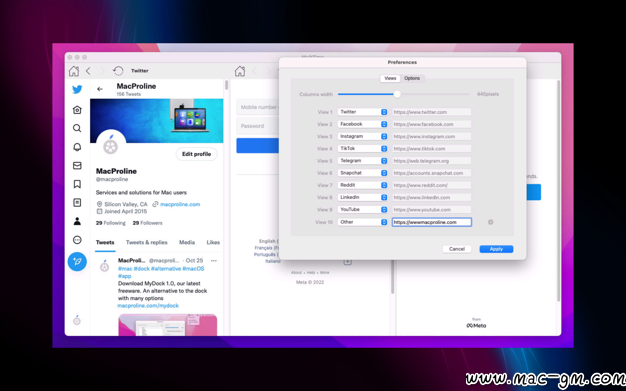Open Twitter messages envelope icon
This screenshot has width=626, height=391.
coord(77,165)
